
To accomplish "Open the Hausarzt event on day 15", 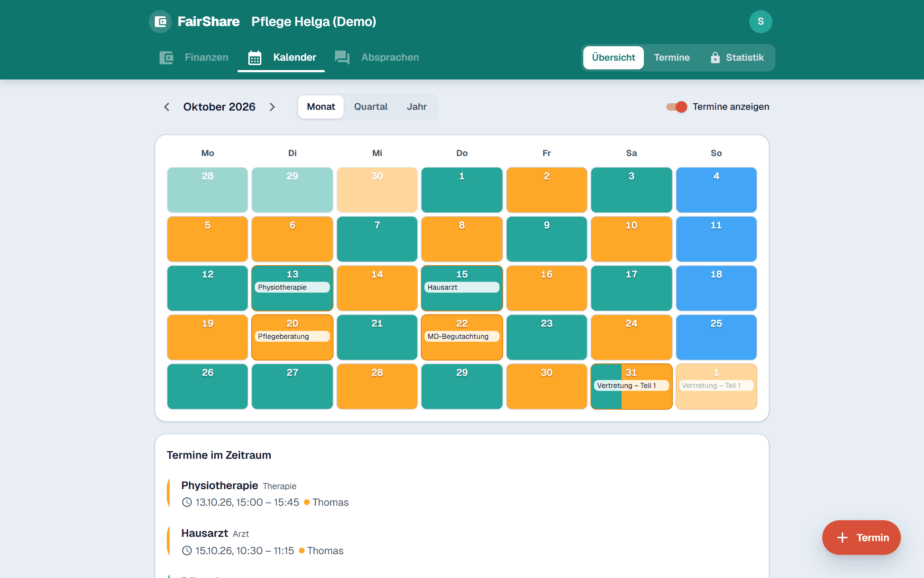I will 462,288.
